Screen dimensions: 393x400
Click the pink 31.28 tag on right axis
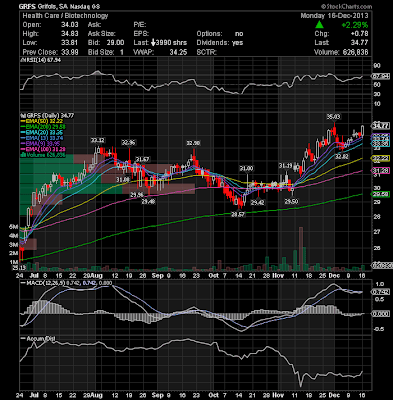coord(381,171)
